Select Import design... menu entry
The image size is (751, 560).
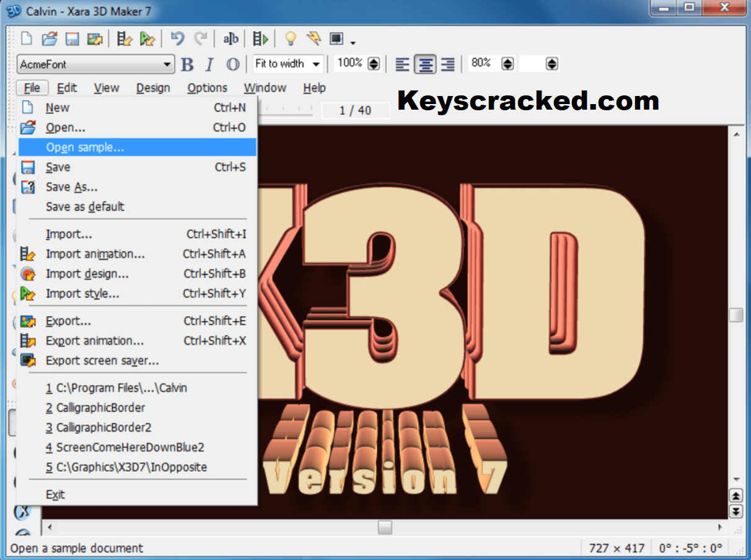tap(137, 274)
